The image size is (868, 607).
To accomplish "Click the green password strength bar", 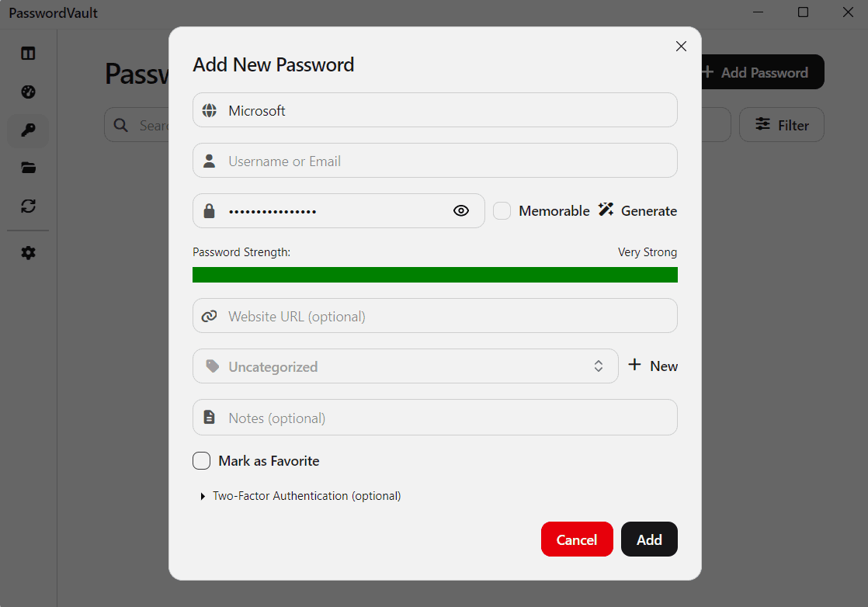I will click(x=435, y=275).
